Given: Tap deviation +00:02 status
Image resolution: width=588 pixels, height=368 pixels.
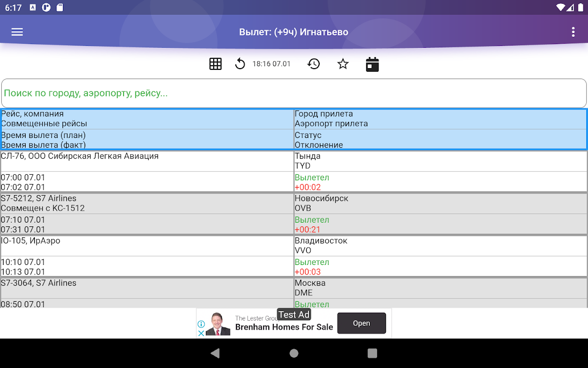Looking at the screenshot, I should point(308,188).
